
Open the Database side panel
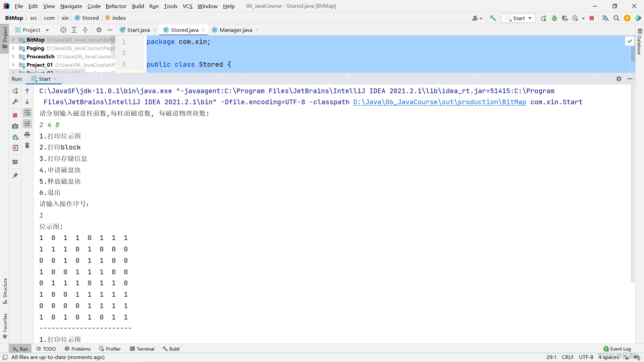tap(639, 42)
